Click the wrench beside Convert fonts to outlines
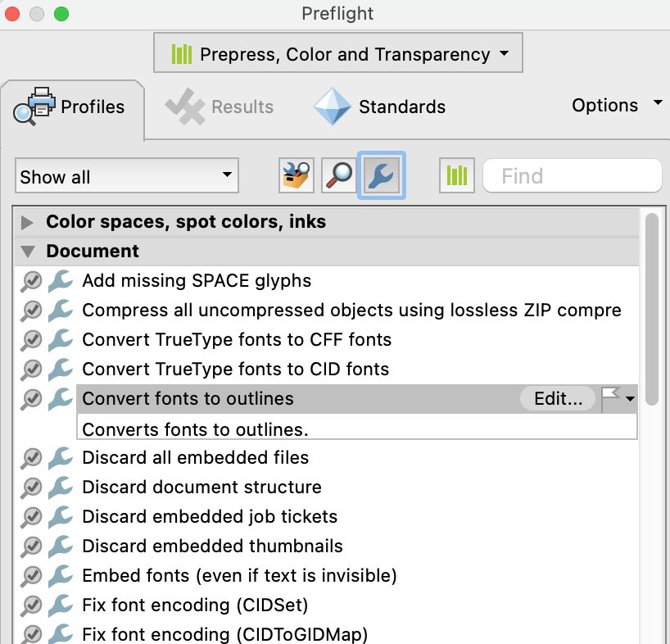 (60, 399)
